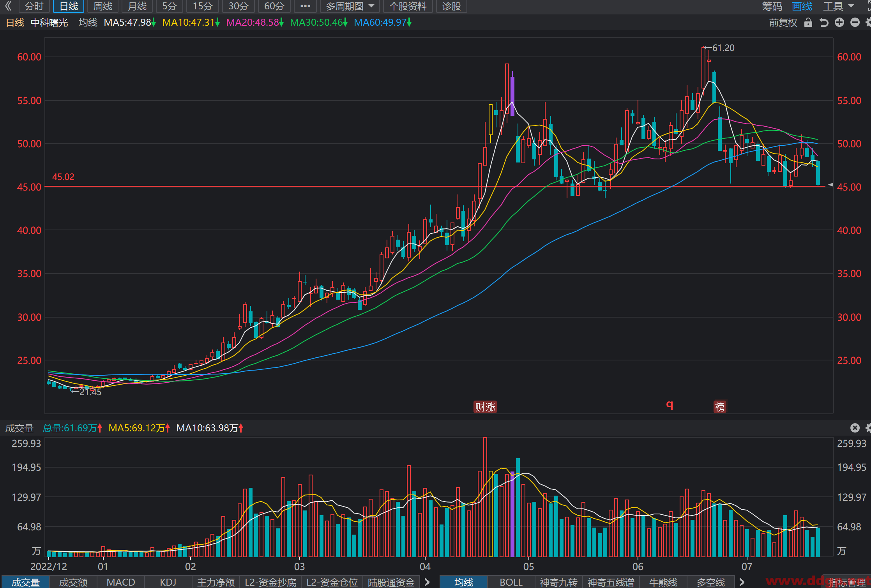Screen dimensions: 871x588
Task: Open the 筹码 chip distribution panel
Action: click(772, 6)
